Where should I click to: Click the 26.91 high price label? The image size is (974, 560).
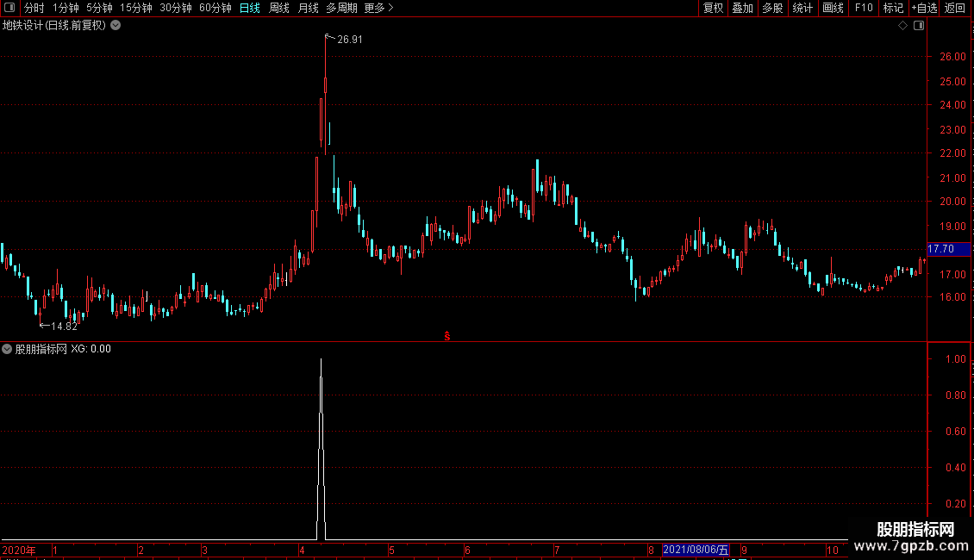coord(350,39)
